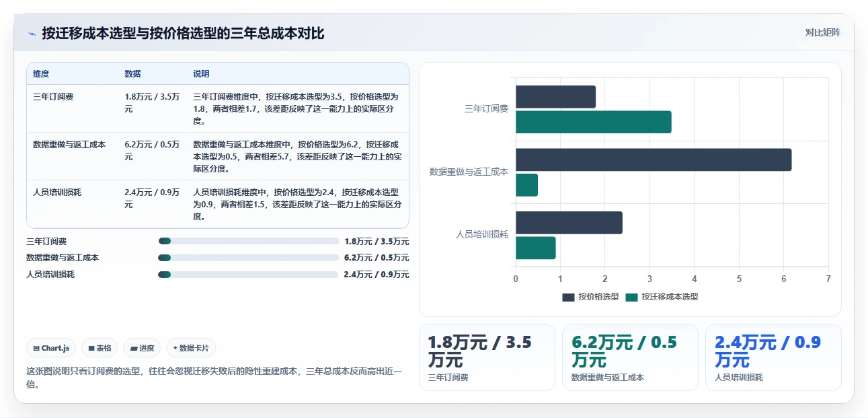Click the footer note beginning 这张图说明
This screenshot has width=868, height=418.
tap(214, 378)
